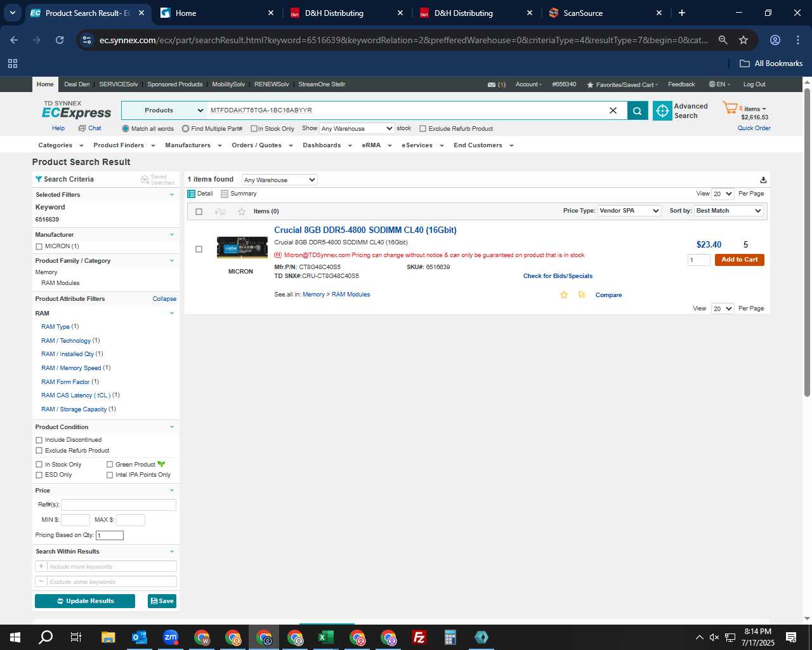Open Chrome profile icon
Image resolution: width=812 pixels, height=650 pixels.
tap(775, 40)
